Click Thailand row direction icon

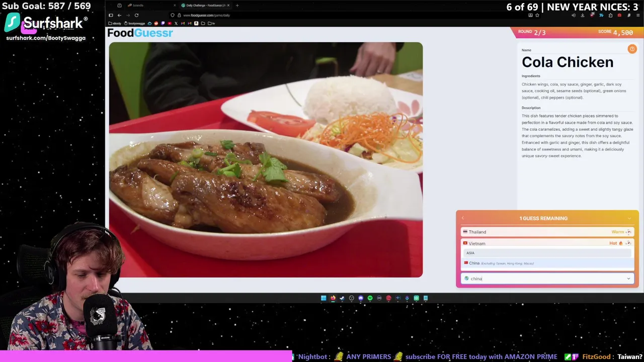point(628,232)
